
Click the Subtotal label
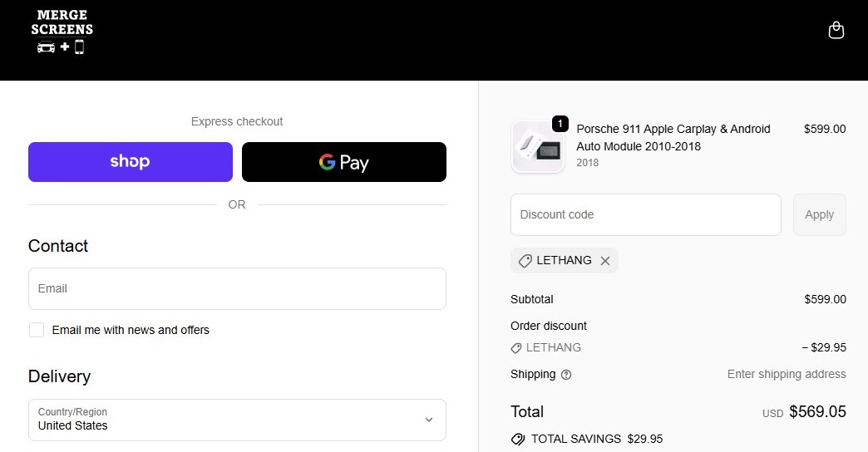[x=532, y=299]
